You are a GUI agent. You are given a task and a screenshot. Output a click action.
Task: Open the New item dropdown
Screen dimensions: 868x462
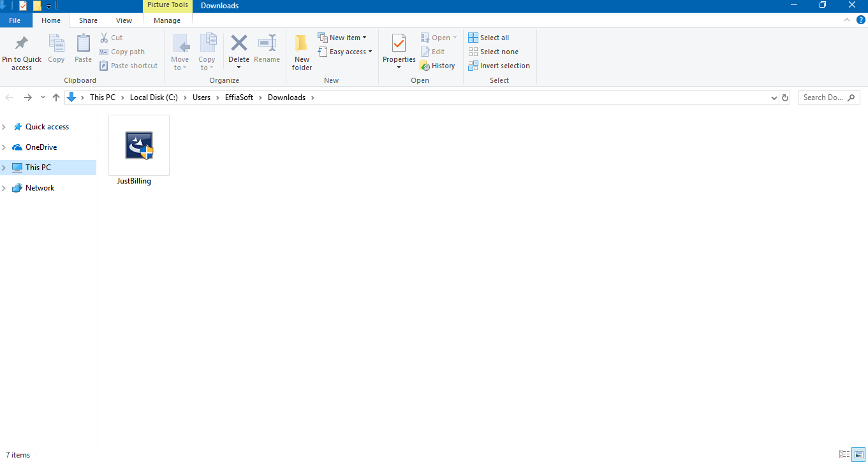click(342, 38)
